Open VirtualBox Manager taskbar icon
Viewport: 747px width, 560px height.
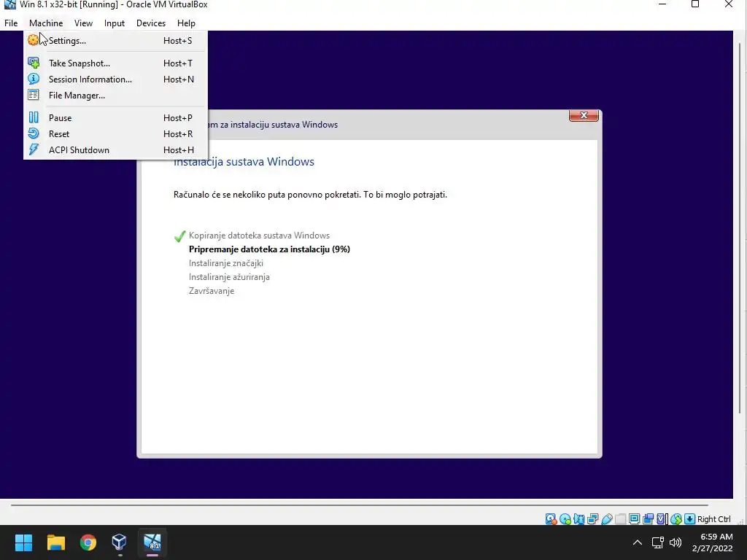(x=120, y=542)
